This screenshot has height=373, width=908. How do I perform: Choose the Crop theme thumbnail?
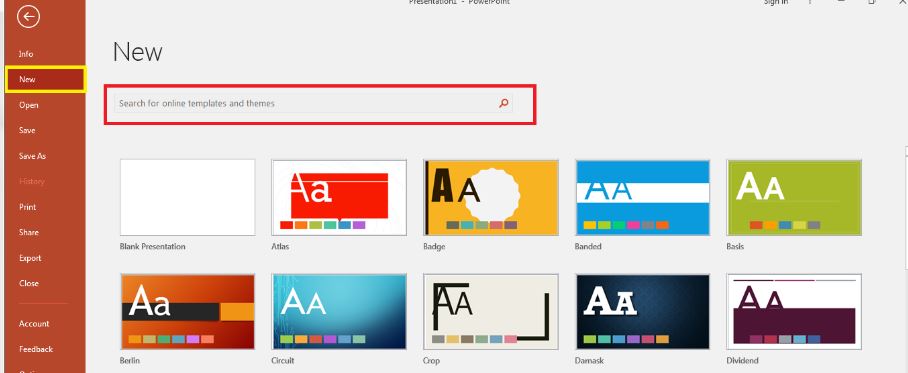point(491,312)
